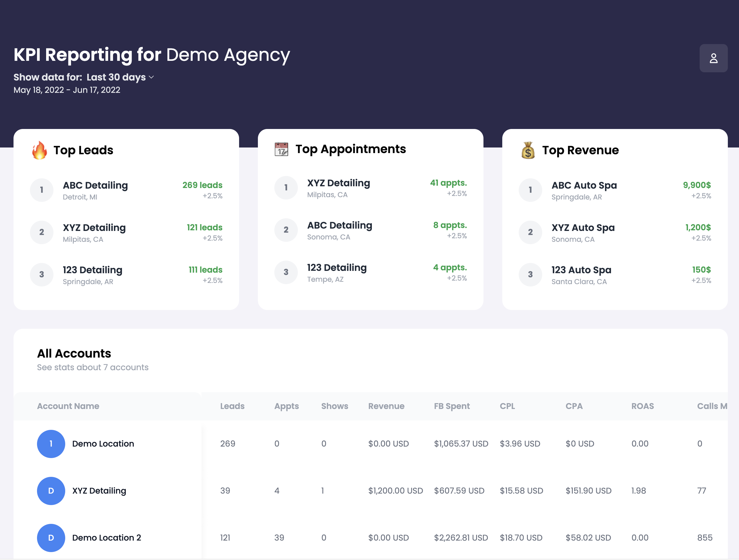This screenshot has width=739, height=560.
Task: Open the Last 30 days date dropdown
Action: 116,77
